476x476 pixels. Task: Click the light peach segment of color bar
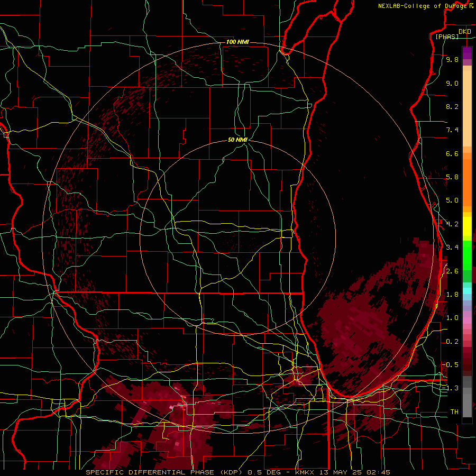click(x=467, y=108)
